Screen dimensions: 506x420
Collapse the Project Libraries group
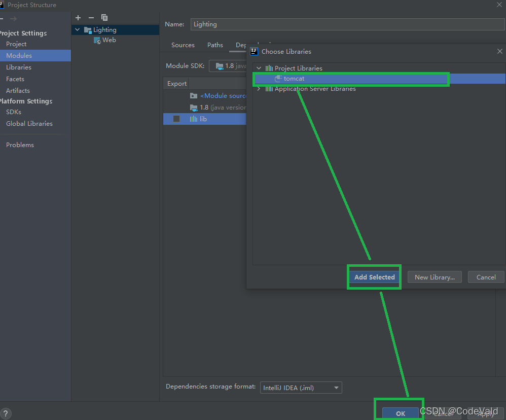[x=259, y=68]
